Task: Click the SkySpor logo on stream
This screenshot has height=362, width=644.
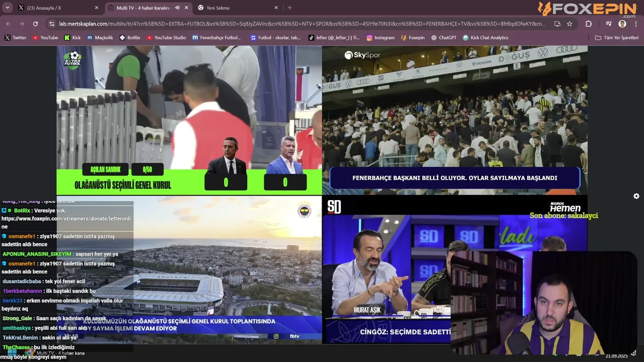Action: click(362, 55)
